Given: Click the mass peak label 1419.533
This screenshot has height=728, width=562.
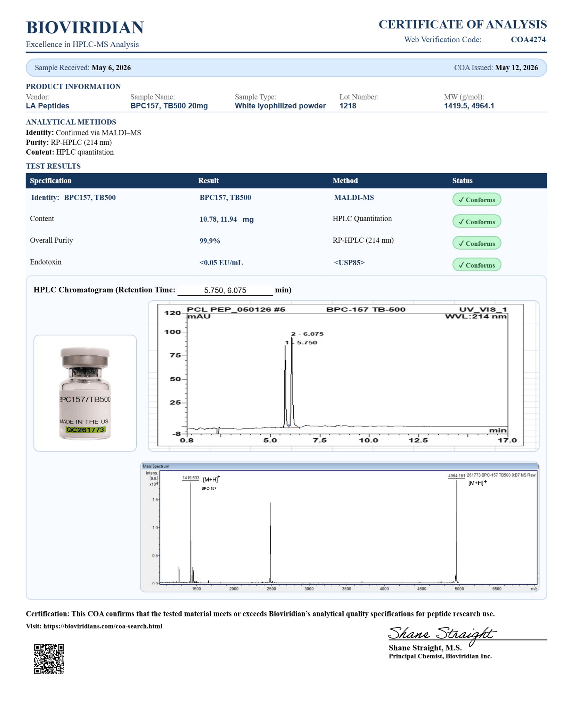Looking at the screenshot, I should pos(191,478).
